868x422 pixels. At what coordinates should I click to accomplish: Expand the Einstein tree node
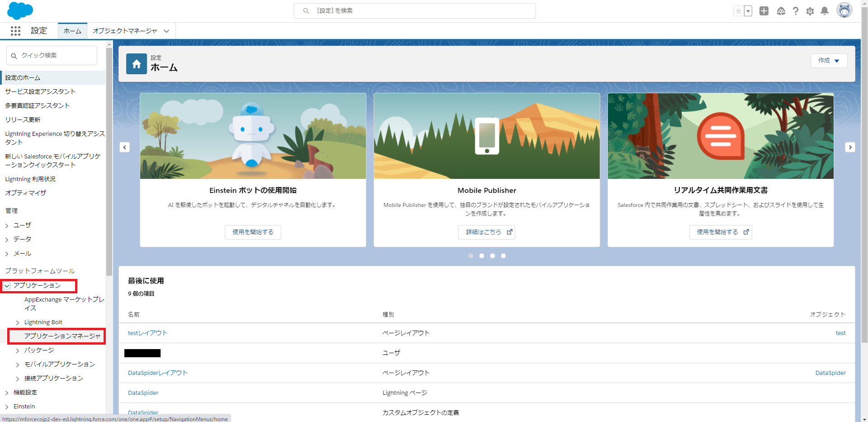[x=7, y=407]
